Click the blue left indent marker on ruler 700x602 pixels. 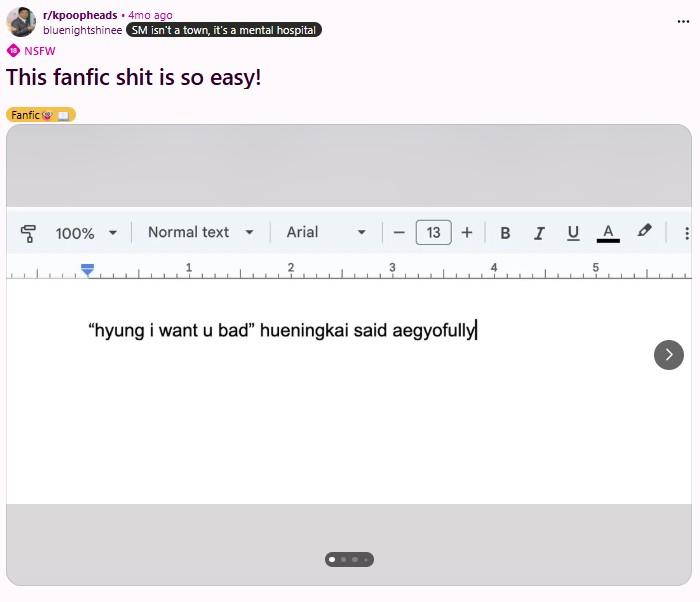pyautogui.click(x=88, y=270)
